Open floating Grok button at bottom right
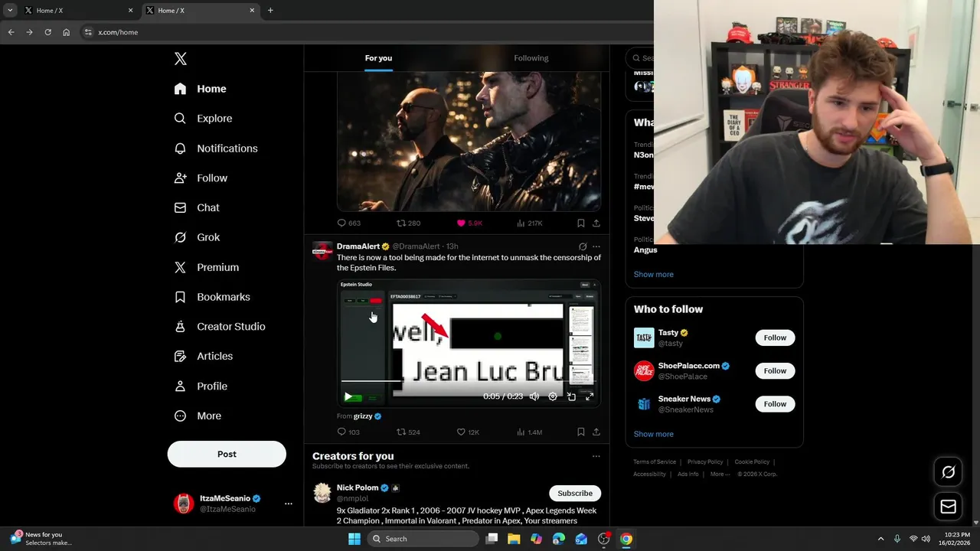980x551 pixels. 948,472
